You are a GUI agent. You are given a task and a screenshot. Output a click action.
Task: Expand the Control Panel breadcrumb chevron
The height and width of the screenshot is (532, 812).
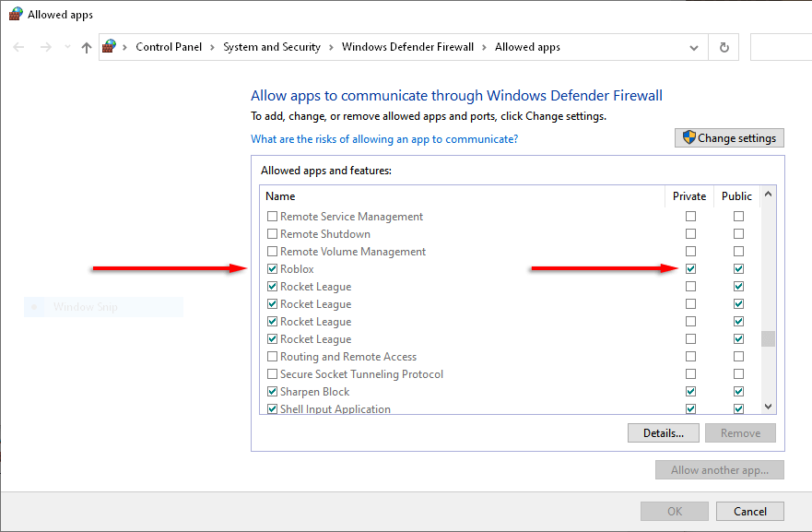tap(211, 47)
